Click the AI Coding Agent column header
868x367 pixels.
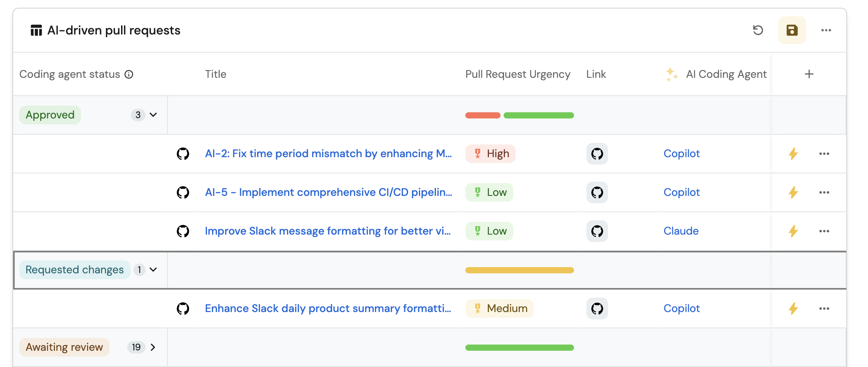pyautogui.click(x=726, y=74)
